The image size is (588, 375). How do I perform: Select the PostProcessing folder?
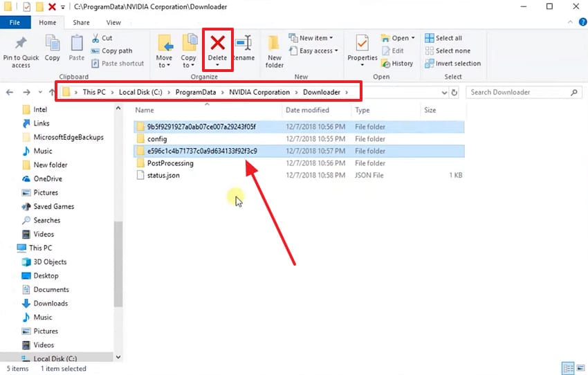[x=299, y=163]
